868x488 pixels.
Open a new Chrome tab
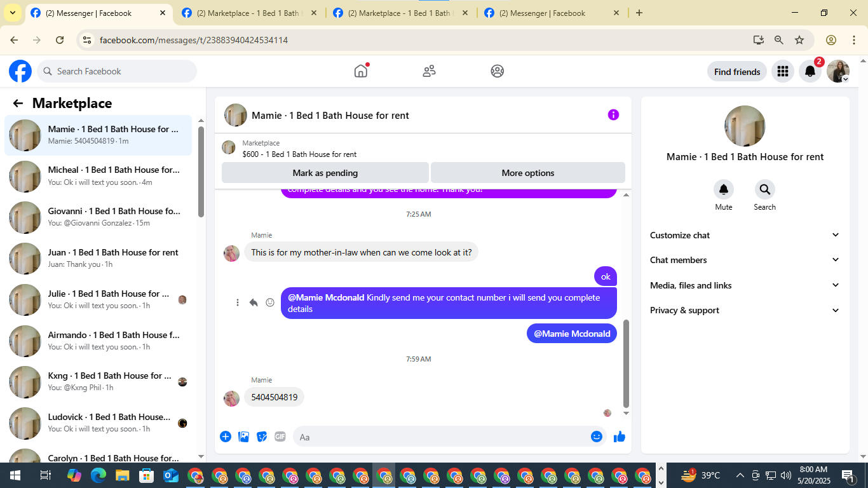639,13
